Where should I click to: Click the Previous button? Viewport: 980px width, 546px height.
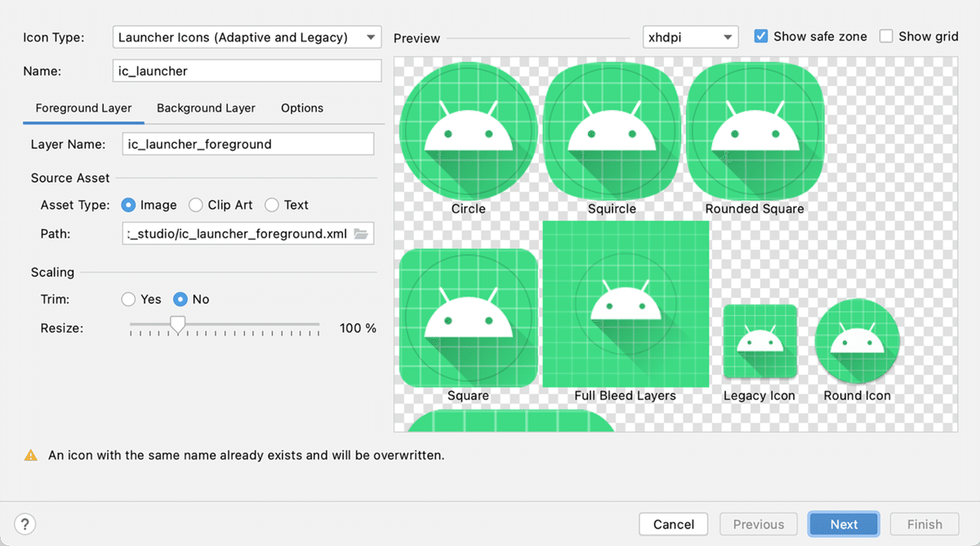[759, 524]
